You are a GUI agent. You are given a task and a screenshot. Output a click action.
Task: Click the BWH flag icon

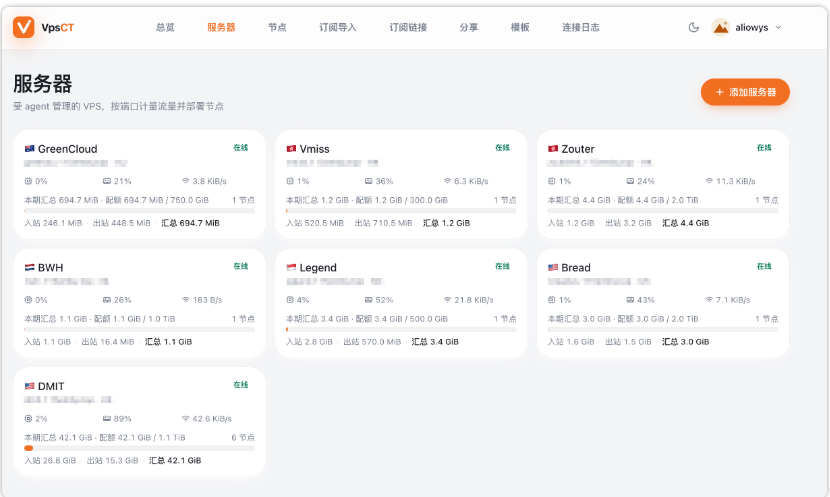click(x=30, y=267)
